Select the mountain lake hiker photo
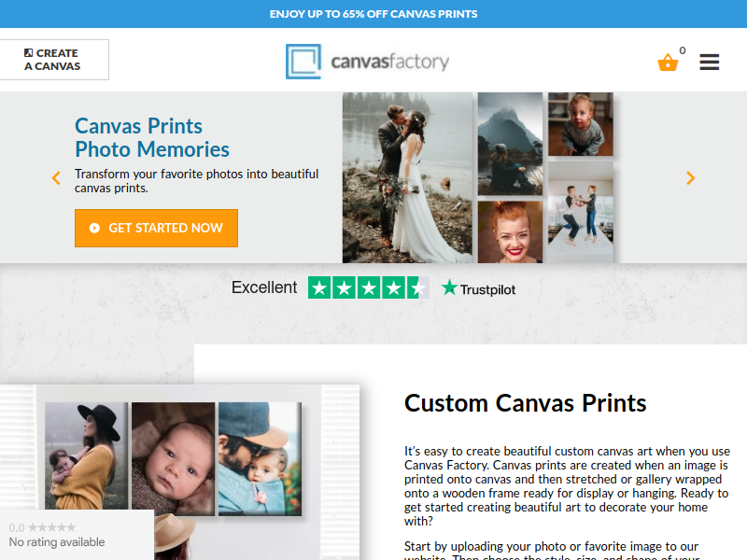Image resolution: width=747 pixels, height=560 pixels. 510,144
